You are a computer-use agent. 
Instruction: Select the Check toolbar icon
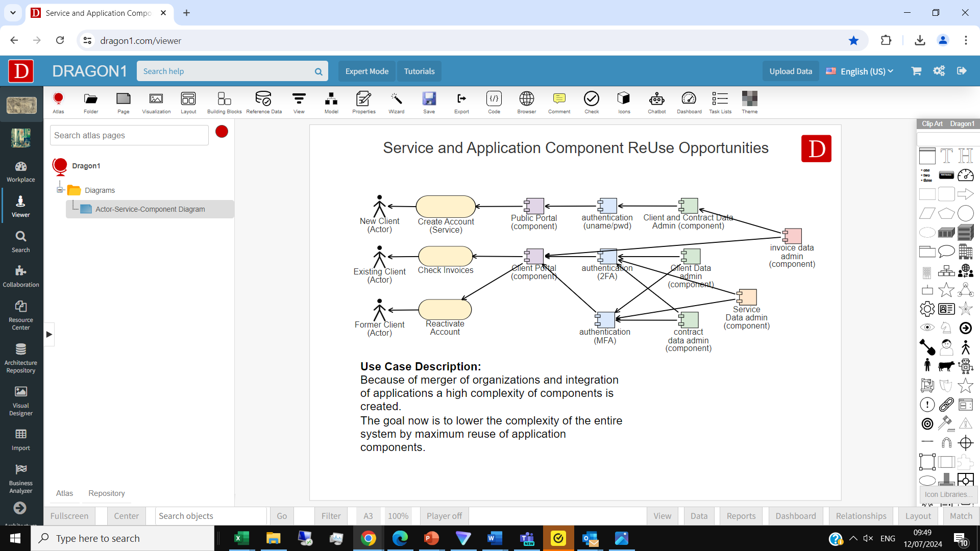pos(592,102)
